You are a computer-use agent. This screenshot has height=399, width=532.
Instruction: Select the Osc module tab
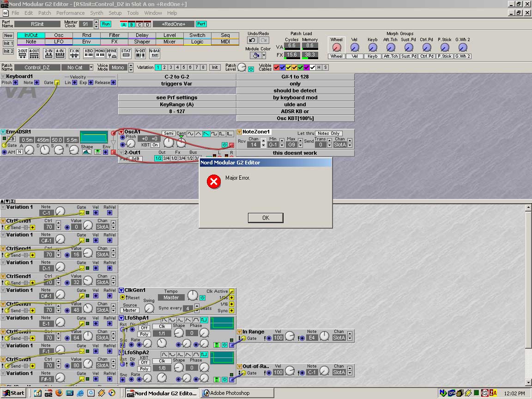point(59,35)
